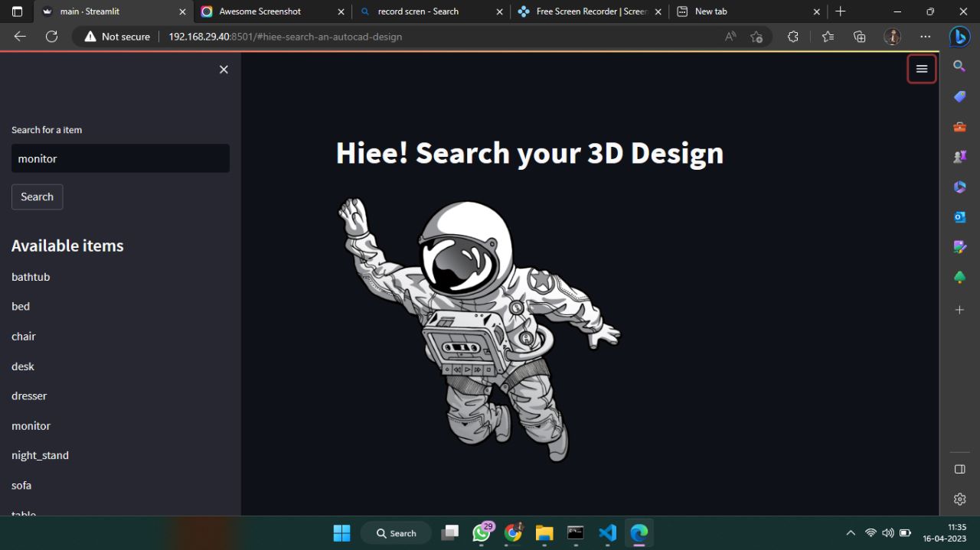The width and height of the screenshot is (980, 550).
Task: Click the search item input field
Action: pos(120,158)
